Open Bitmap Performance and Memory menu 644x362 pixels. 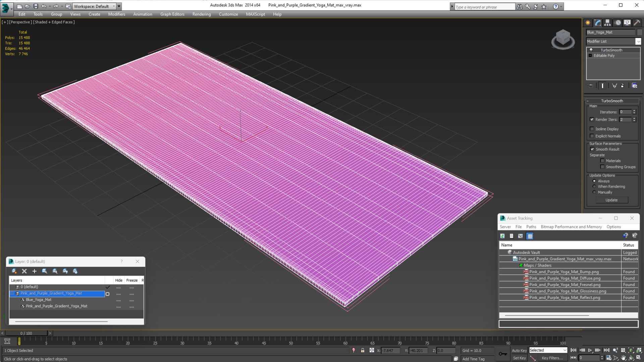tap(571, 227)
